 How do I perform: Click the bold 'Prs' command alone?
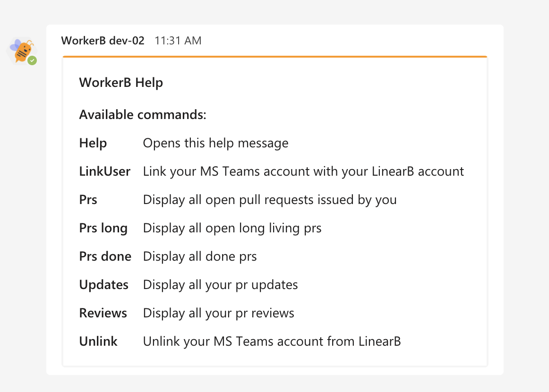88,200
